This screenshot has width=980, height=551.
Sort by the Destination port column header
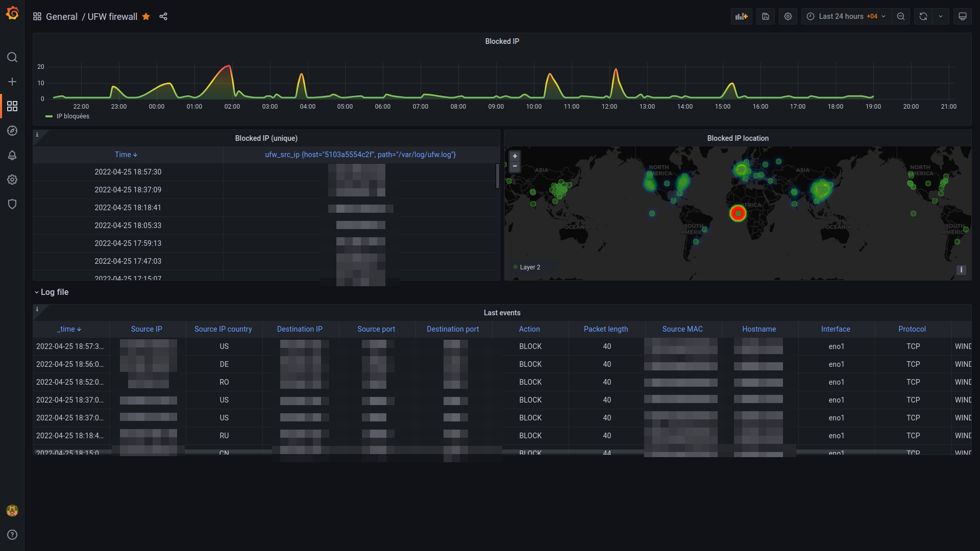(453, 329)
